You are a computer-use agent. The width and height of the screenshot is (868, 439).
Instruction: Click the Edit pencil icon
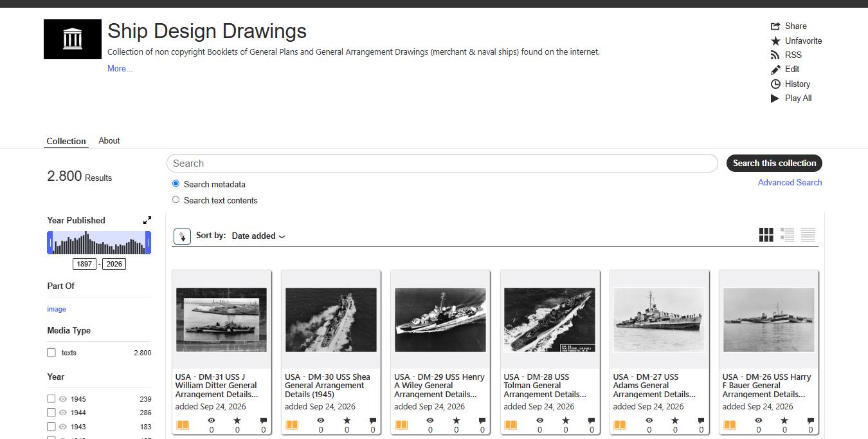pos(775,69)
